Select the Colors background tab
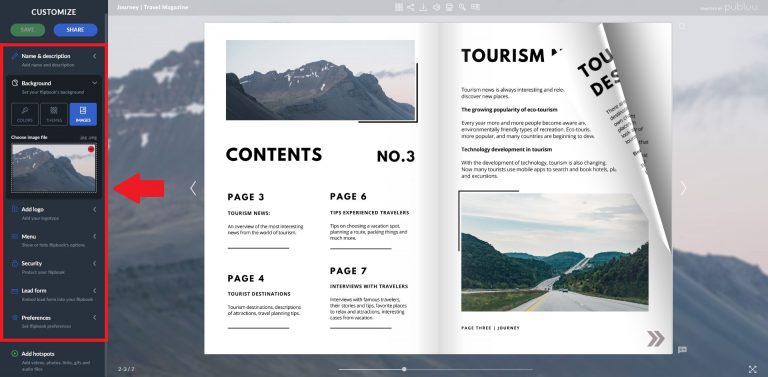This screenshot has height=377, width=768. pos(24,114)
